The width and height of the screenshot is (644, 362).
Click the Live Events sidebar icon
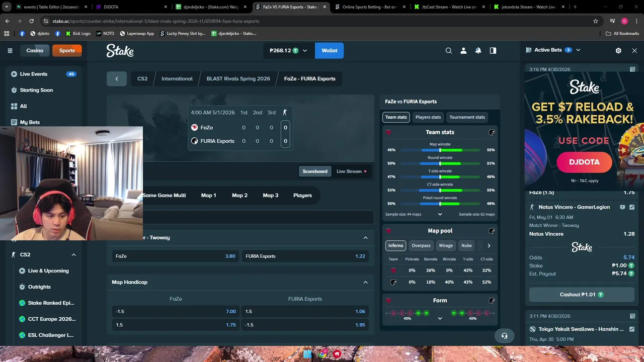click(x=14, y=74)
